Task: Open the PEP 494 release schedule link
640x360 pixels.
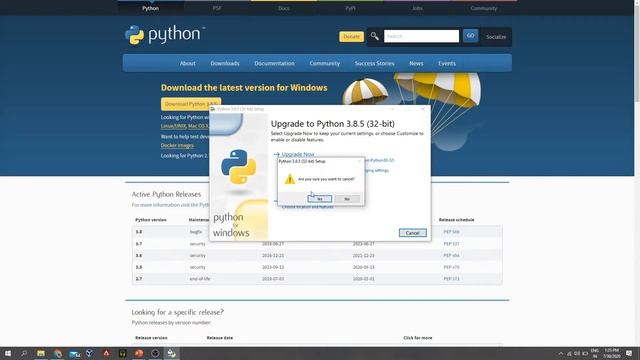Action: 451,256
